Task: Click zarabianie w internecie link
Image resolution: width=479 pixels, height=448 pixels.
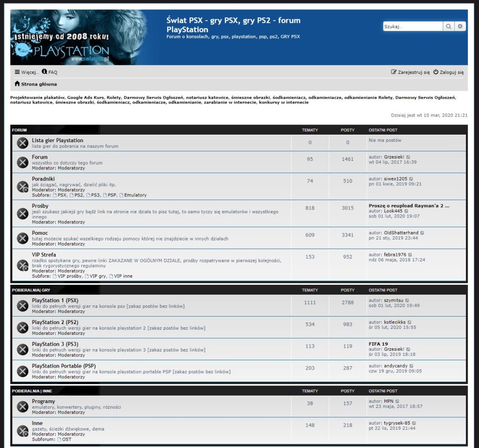Action: click(x=230, y=102)
